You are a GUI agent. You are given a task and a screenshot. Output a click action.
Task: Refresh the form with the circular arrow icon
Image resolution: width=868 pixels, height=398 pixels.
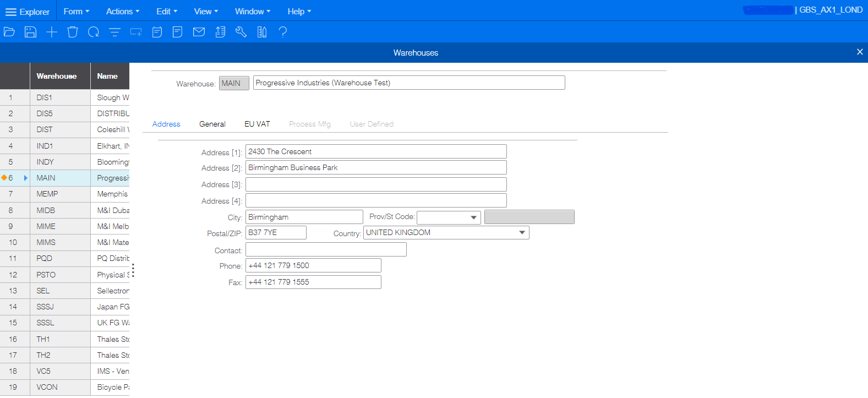(x=94, y=32)
